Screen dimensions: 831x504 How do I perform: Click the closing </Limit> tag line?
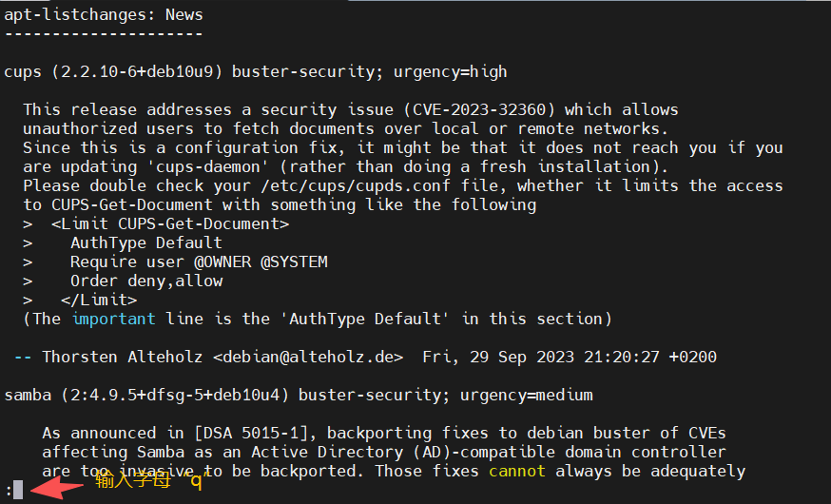point(99,300)
